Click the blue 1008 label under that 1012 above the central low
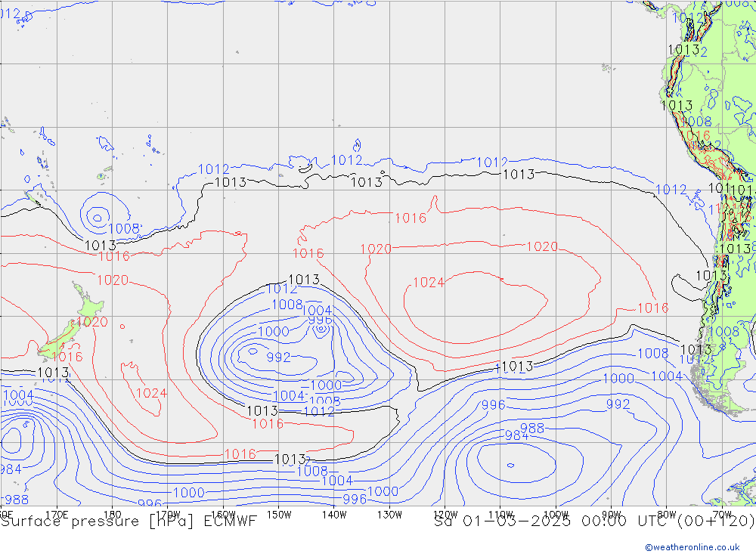 coord(287,305)
